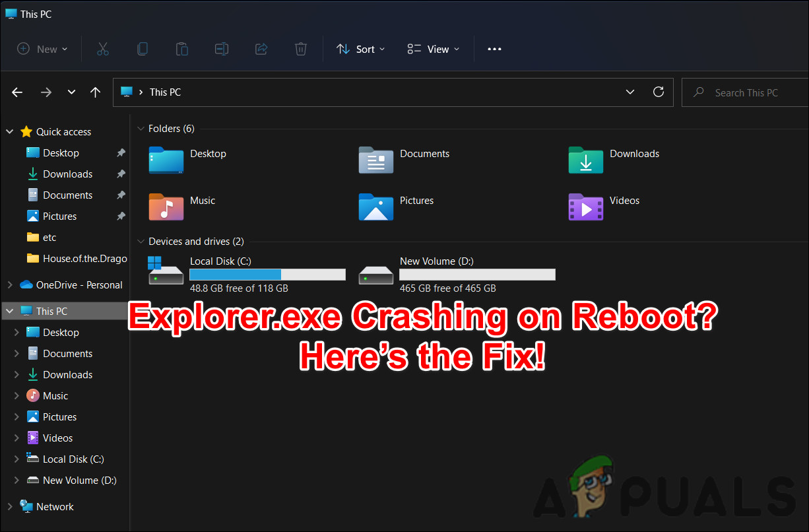Image resolution: width=809 pixels, height=532 pixels.
Task: Unpin Desktop from Quick access
Action: pyautogui.click(x=121, y=152)
